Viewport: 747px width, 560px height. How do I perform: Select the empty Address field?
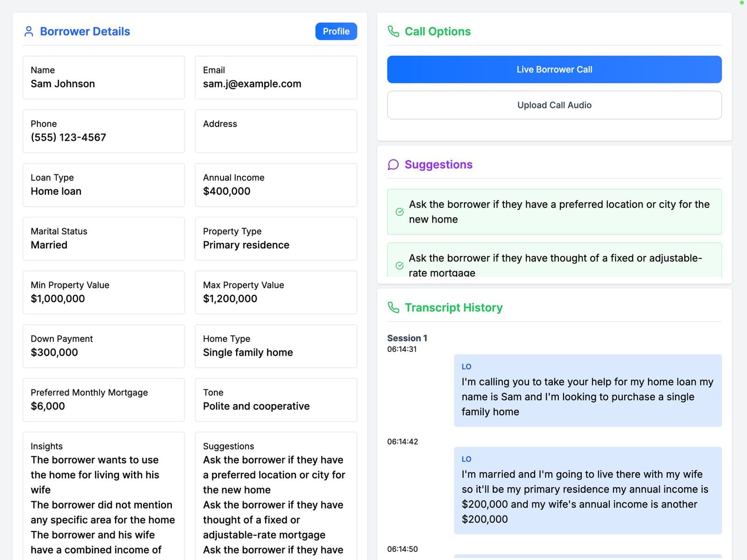[275, 131]
